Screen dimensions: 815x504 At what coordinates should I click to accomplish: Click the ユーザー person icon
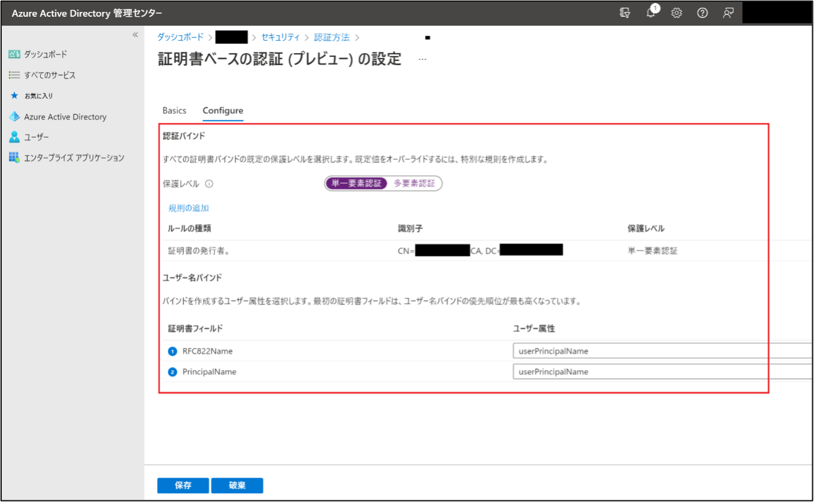pos(14,138)
